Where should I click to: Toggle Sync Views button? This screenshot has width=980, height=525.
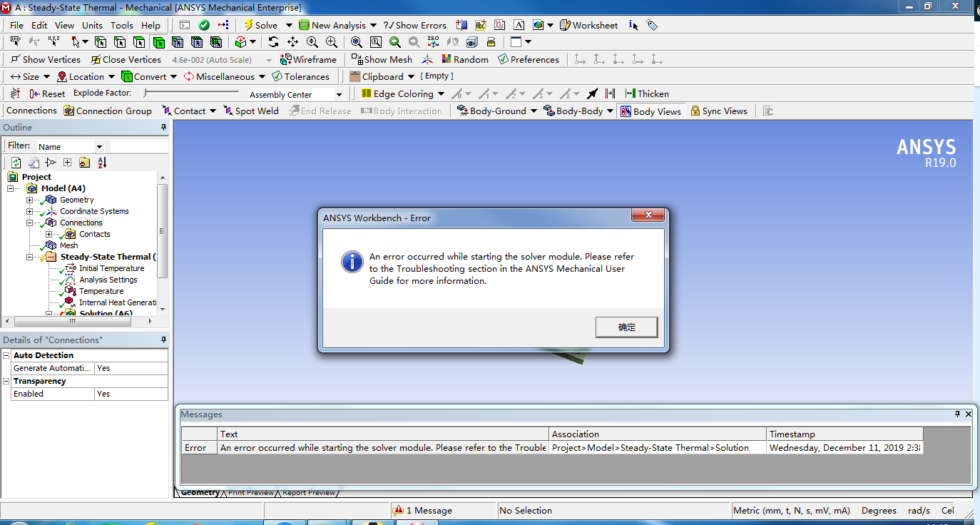[x=719, y=111]
